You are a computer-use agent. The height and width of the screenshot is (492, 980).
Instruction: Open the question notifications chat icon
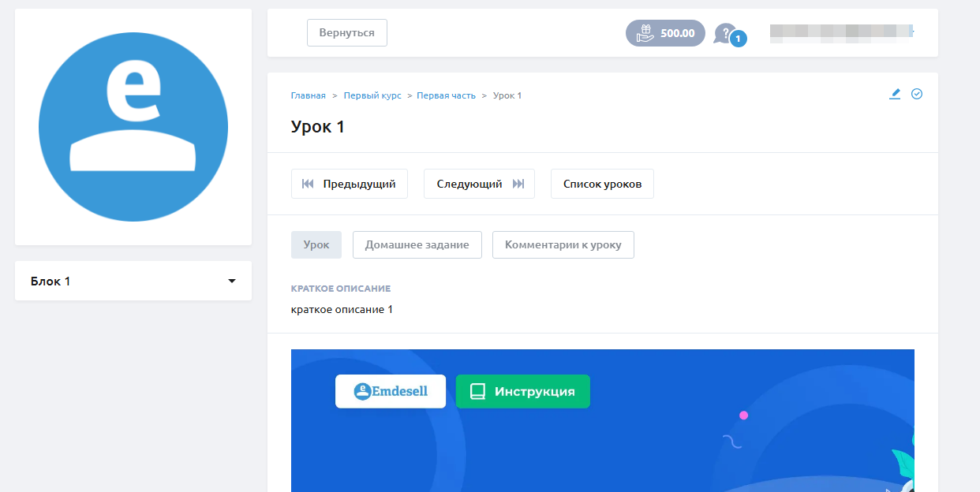click(730, 35)
